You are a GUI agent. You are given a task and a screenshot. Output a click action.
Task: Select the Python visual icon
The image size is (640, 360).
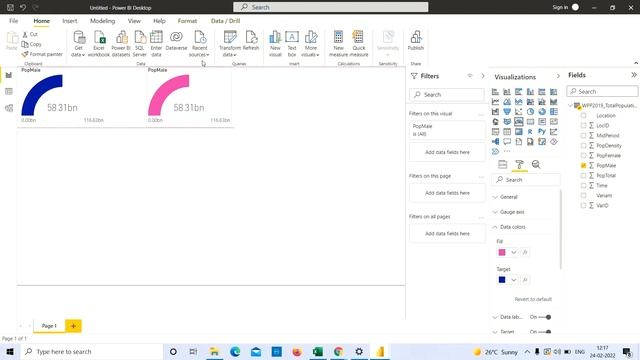(x=542, y=131)
